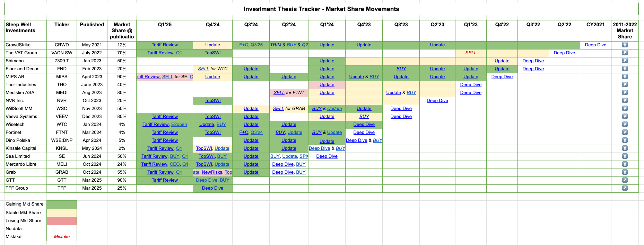Click the up-arrow icon in Floor and Decor row
Viewport: 644px width, 245px height.
pyautogui.click(x=625, y=69)
